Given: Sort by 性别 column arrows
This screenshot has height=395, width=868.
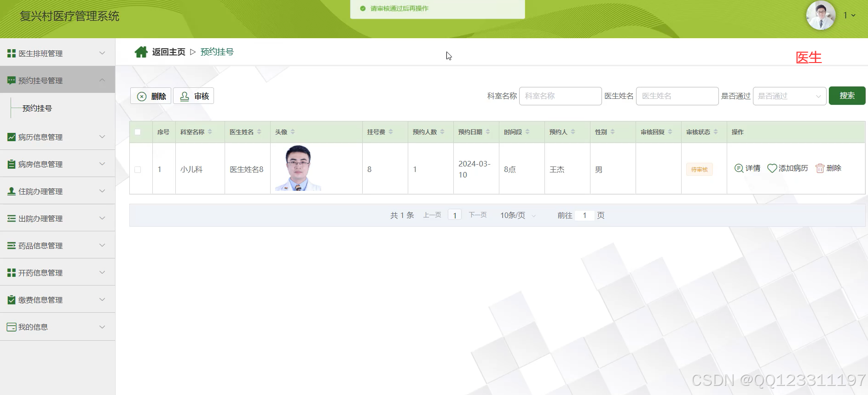Looking at the screenshot, I should pyautogui.click(x=613, y=132).
